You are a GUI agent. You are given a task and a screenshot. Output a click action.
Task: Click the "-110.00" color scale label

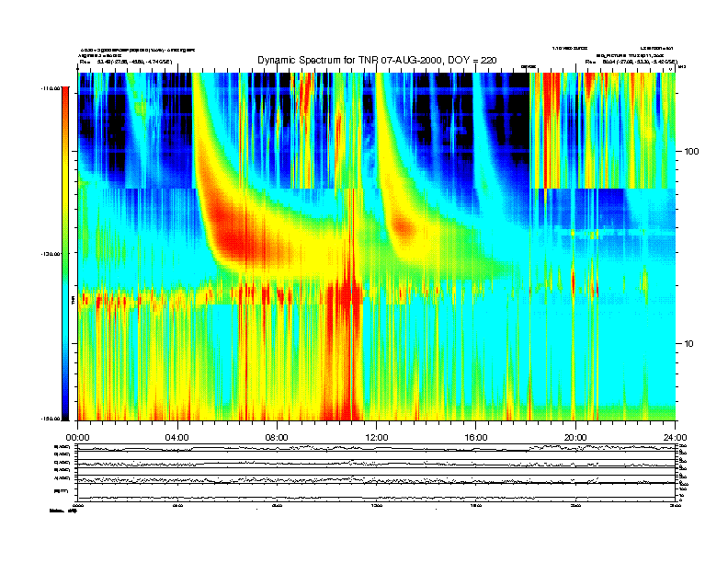[x=51, y=88]
